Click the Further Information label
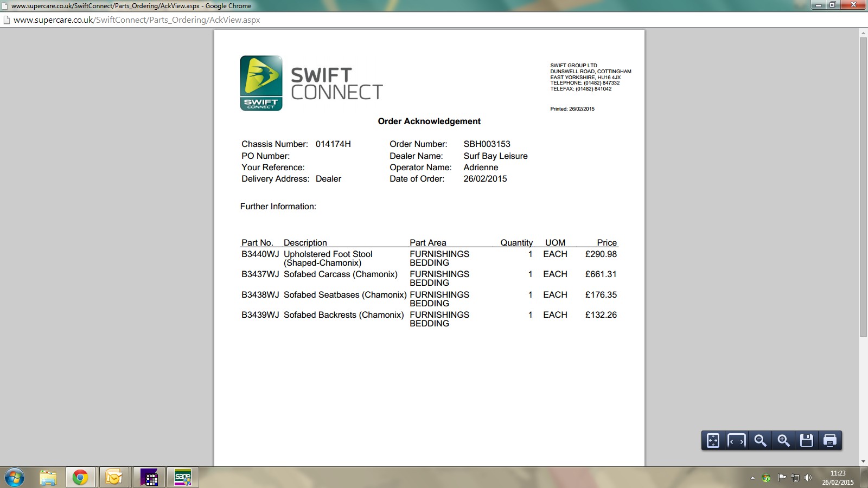Screen dimensions: 868x488 tap(278, 207)
